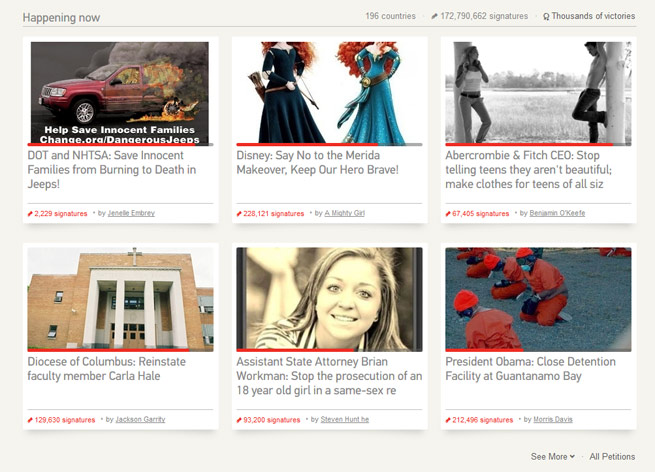Open the burning Jeep petition image

click(120, 92)
